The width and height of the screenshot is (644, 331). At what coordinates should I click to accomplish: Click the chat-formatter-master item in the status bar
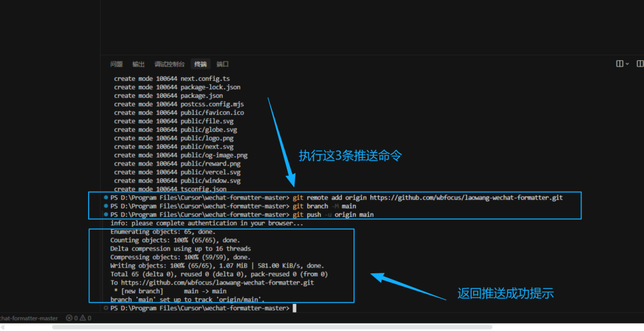29,318
